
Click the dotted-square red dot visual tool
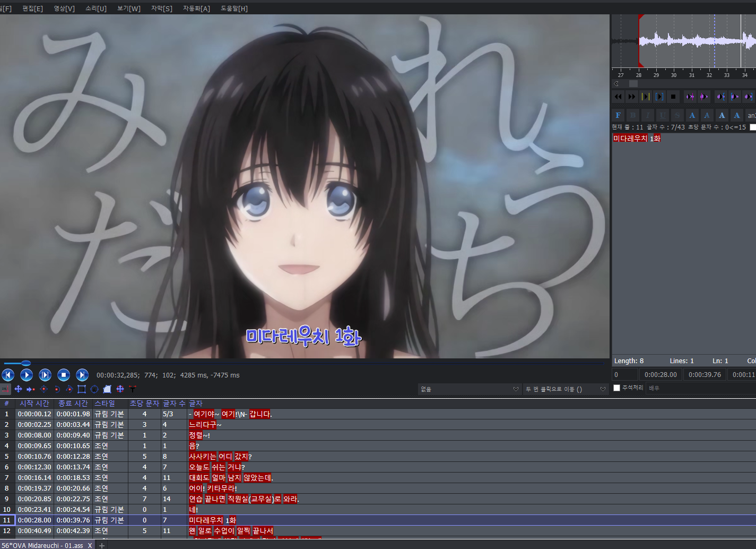[44, 389]
